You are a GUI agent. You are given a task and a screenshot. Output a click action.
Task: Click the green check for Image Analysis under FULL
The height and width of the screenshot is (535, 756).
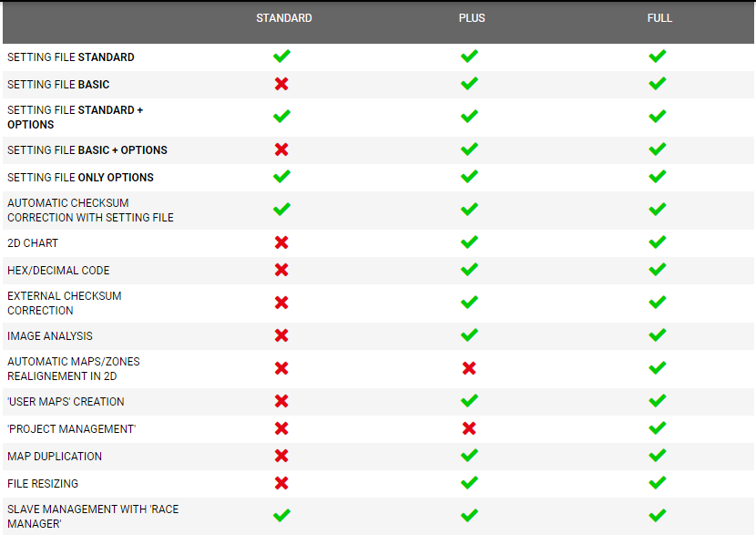pos(657,335)
